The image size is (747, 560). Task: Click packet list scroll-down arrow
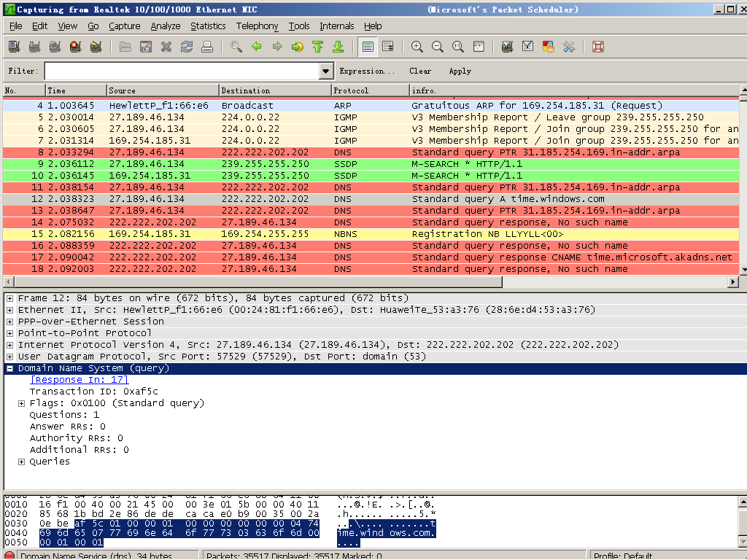pyautogui.click(x=743, y=270)
